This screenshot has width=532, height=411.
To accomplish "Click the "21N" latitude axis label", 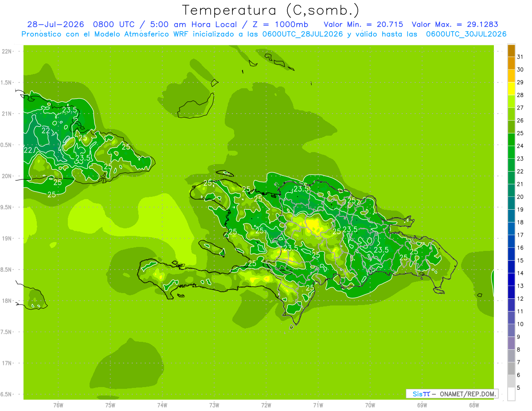I will 7,114.
